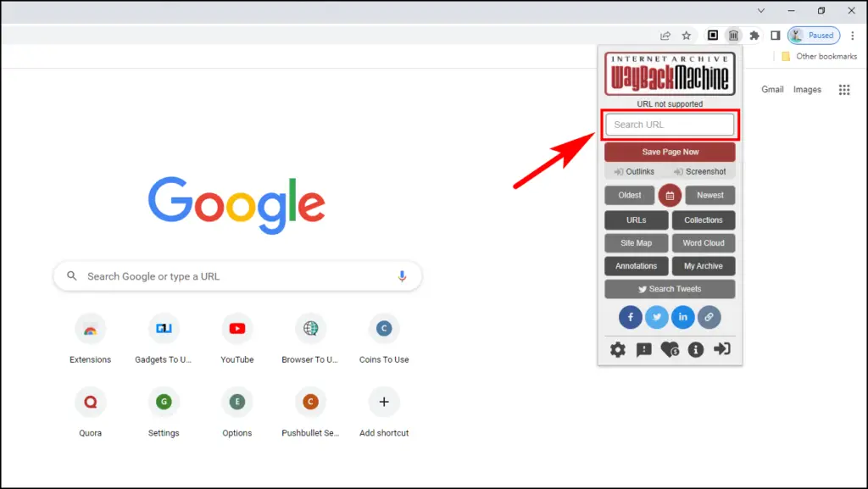The height and width of the screenshot is (489, 868).
Task: Start voice search with the microphone icon
Action: [403, 276]
